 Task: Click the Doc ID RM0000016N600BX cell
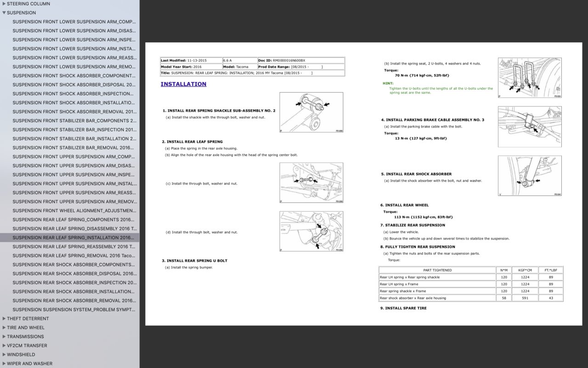coord(301,60)
